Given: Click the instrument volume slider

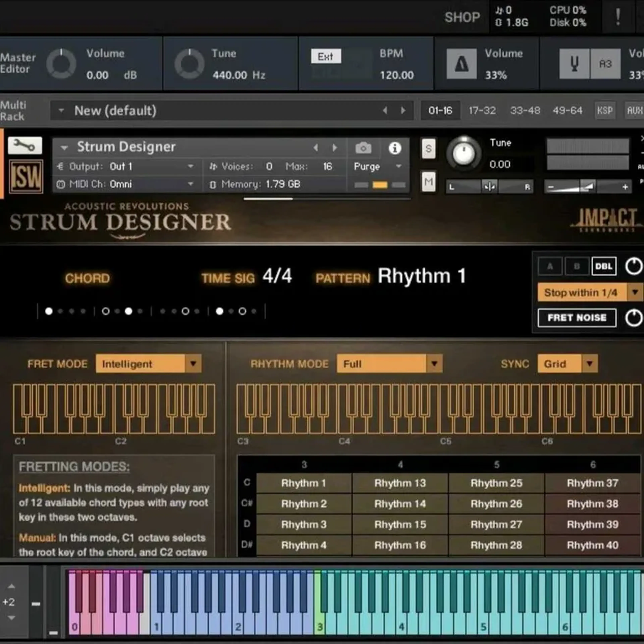Looking at the screenshot, I should coord(588,187).
